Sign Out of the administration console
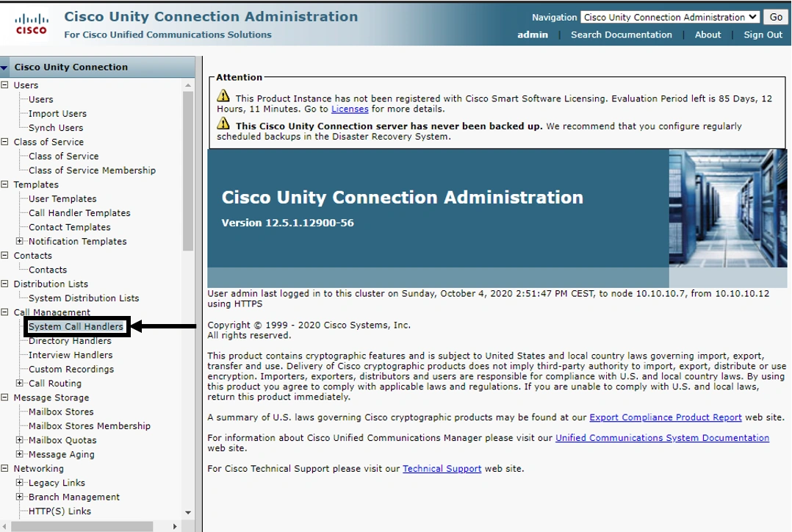The image size is (792, 532). coord(763,35)
